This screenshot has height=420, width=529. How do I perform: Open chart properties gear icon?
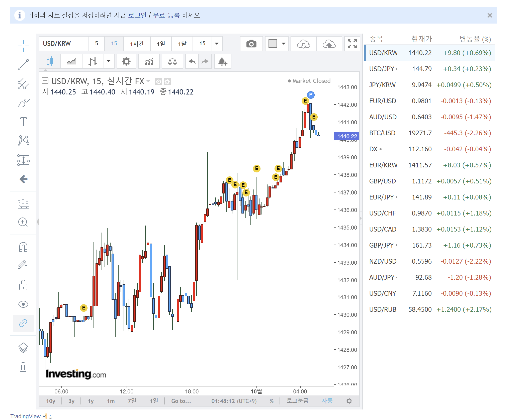click(126, 61)
